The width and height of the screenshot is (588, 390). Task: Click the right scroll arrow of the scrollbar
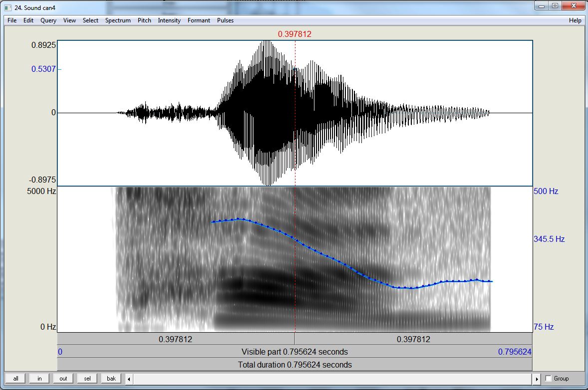pyautogui.click(x=537, y=379)
